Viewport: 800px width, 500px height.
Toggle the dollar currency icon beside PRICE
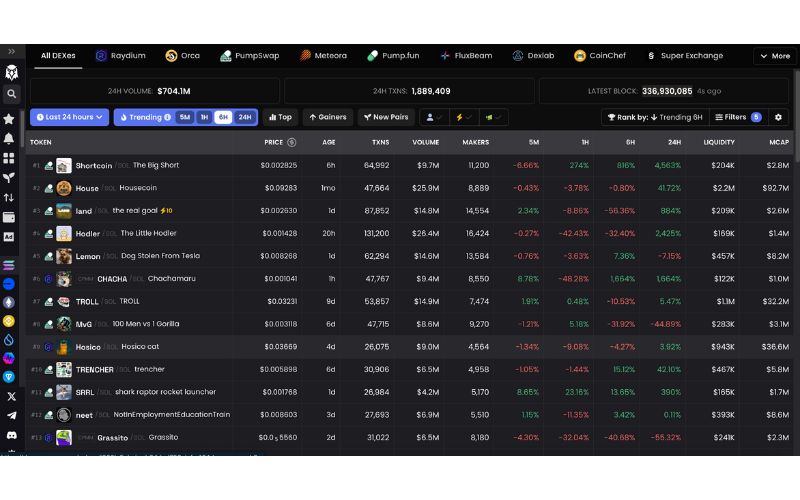click(292, 142)
